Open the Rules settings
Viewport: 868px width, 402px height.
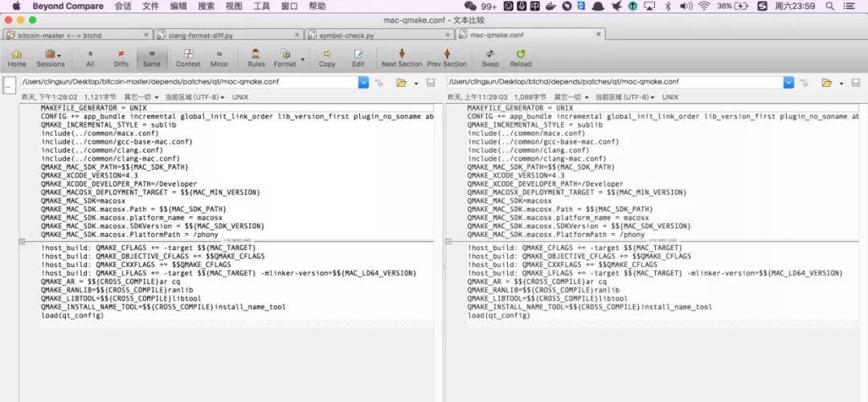pyautogui.click(x=256, y=58)
